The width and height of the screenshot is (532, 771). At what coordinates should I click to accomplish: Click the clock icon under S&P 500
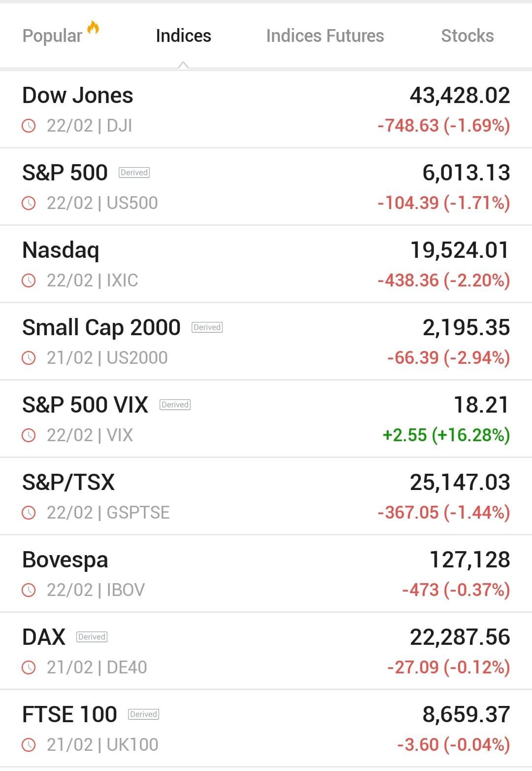(29, 204)
